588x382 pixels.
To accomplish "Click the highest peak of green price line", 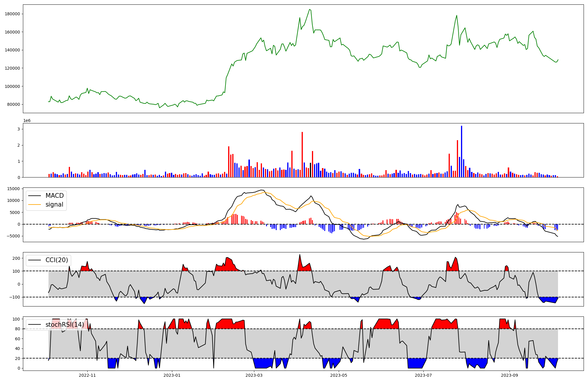I will [310, 9].
